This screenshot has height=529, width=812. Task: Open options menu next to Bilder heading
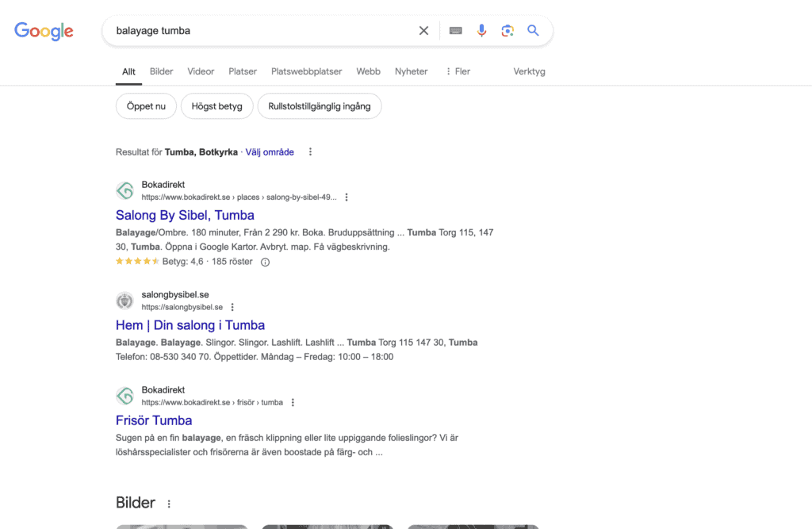(x=169, y=504)
